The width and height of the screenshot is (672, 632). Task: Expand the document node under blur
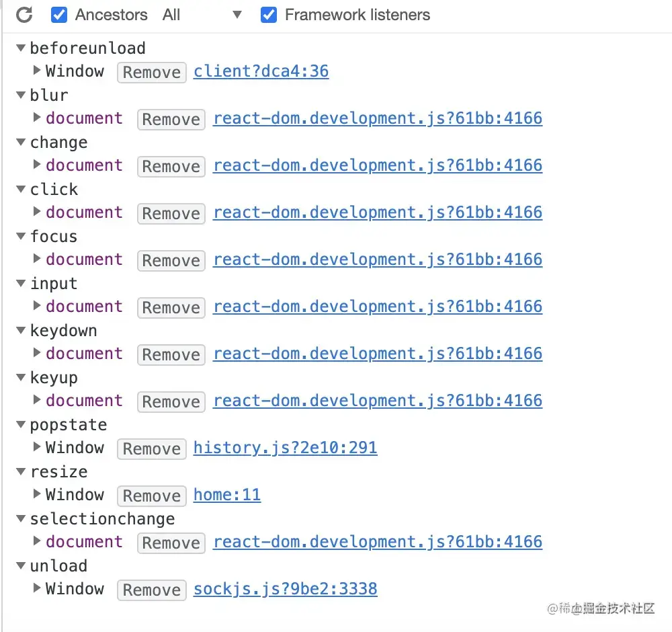[x=37, y=118]
